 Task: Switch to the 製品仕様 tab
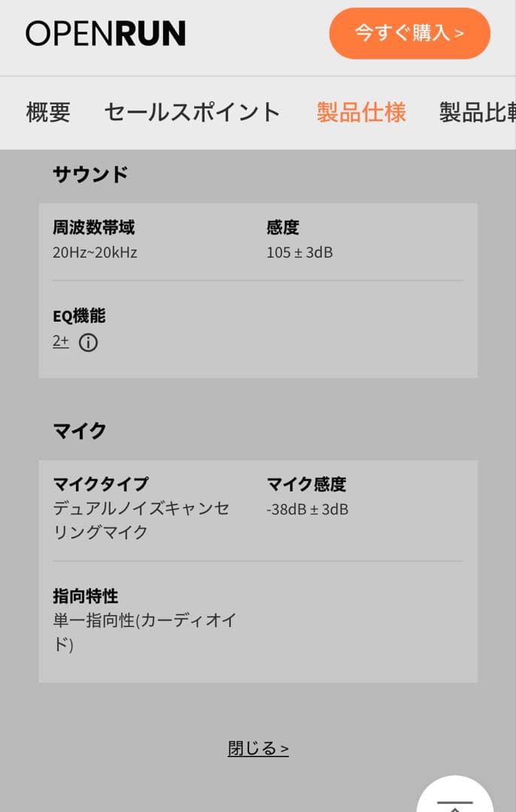pos(360,111)
